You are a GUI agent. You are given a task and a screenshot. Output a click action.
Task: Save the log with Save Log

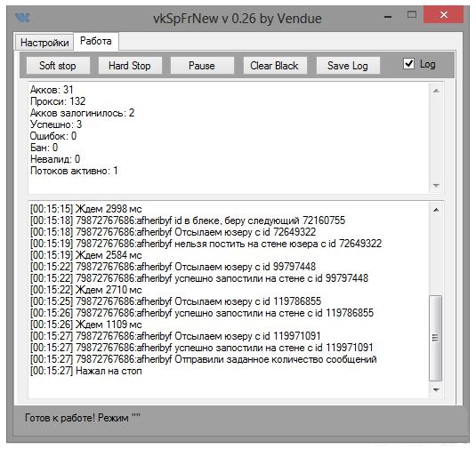tap(348, 66)
